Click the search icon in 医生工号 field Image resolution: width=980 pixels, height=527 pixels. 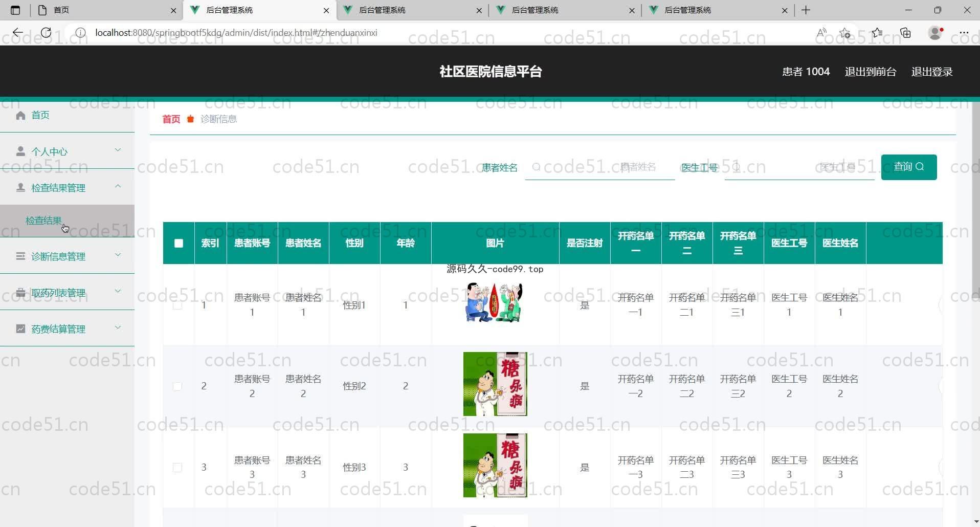coord(736,167)
